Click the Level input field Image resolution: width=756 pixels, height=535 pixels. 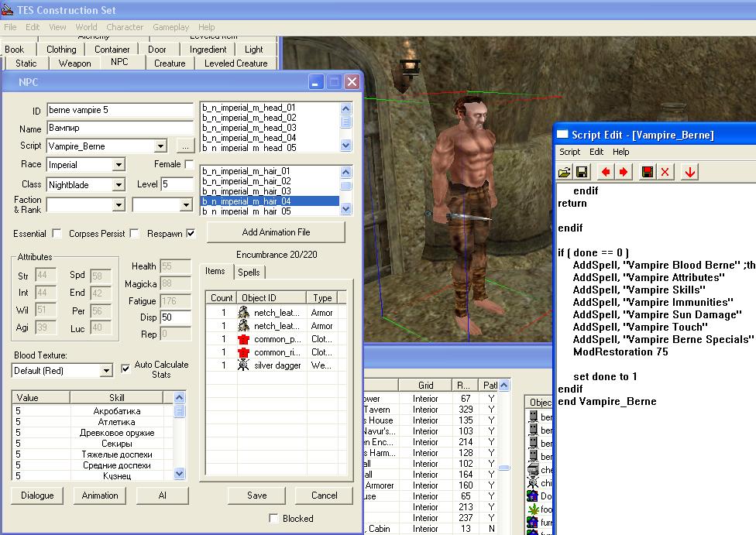coord(177,184)
